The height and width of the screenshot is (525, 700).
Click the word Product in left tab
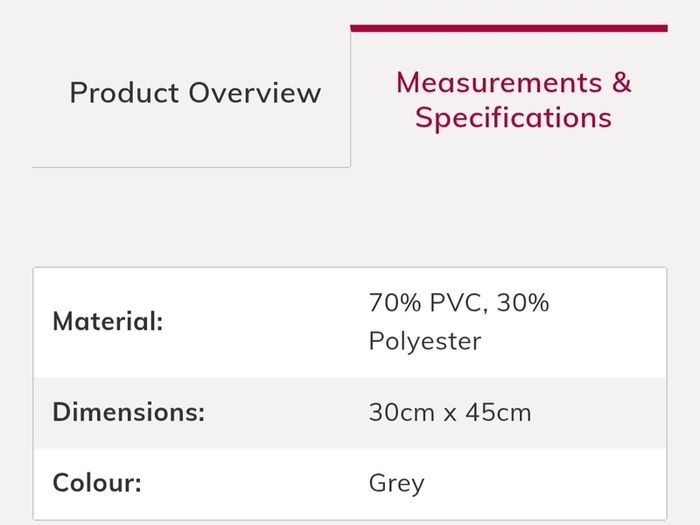point(124,93)
